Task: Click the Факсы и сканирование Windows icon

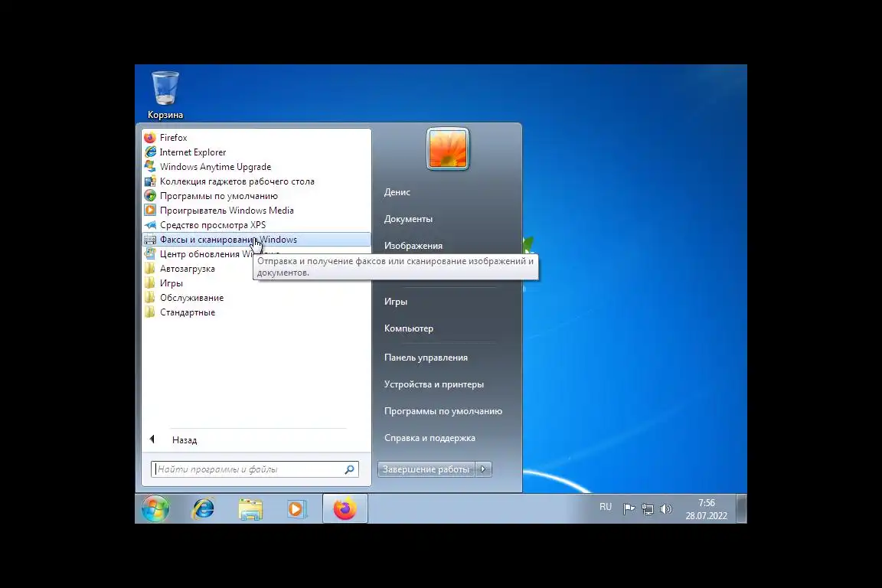Action: 149,240
